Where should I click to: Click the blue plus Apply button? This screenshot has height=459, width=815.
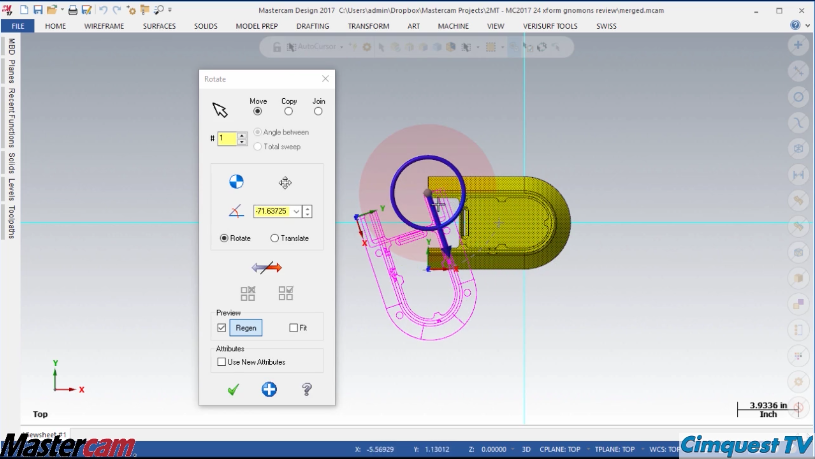269,389
